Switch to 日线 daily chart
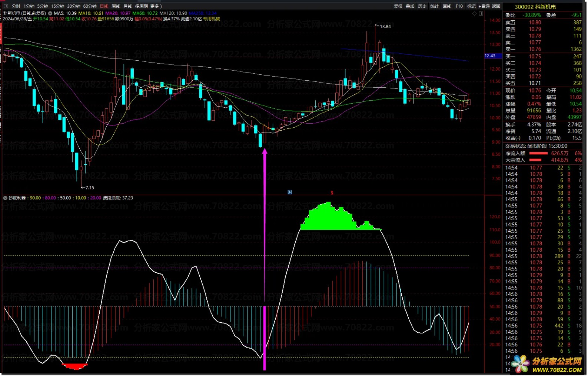 (104, 6)
